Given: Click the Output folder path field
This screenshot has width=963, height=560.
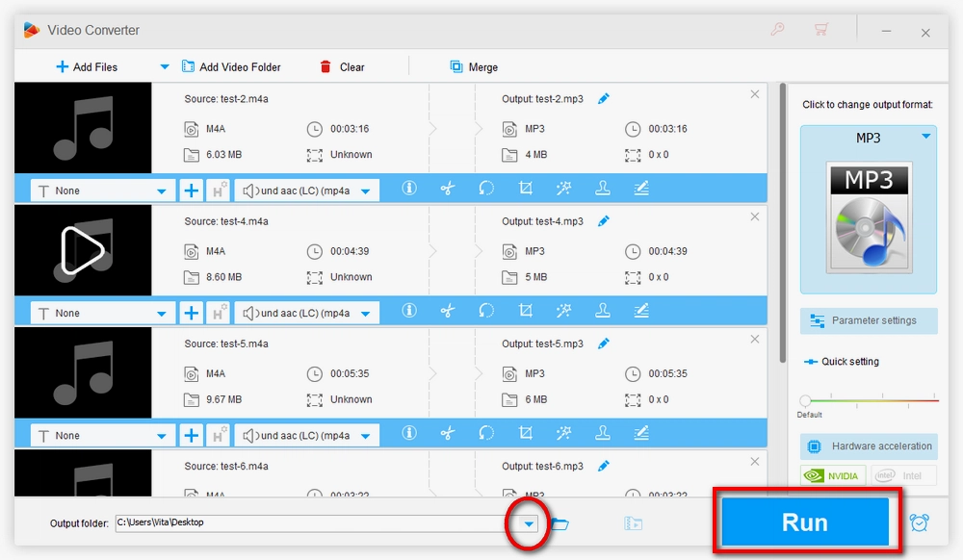Looking at the screenshot, I should click(x=318, y=523).
